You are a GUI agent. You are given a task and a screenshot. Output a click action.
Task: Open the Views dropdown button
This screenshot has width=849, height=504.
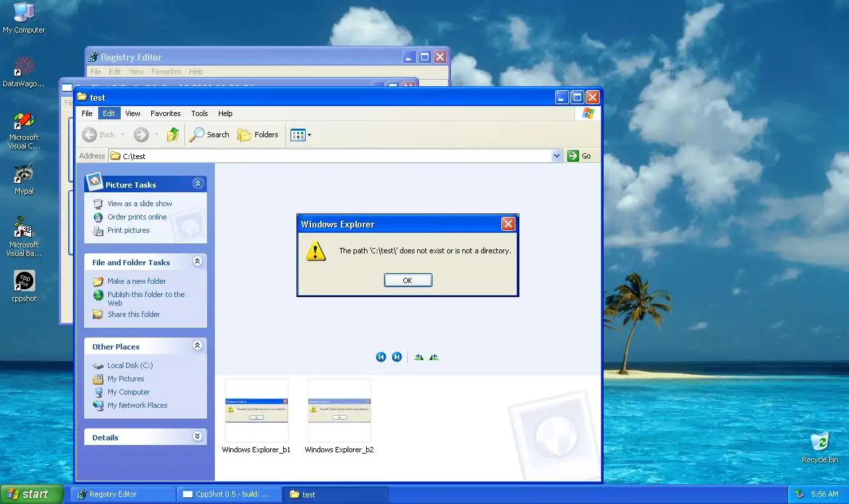pyautogui.click(x=300, y=135)
